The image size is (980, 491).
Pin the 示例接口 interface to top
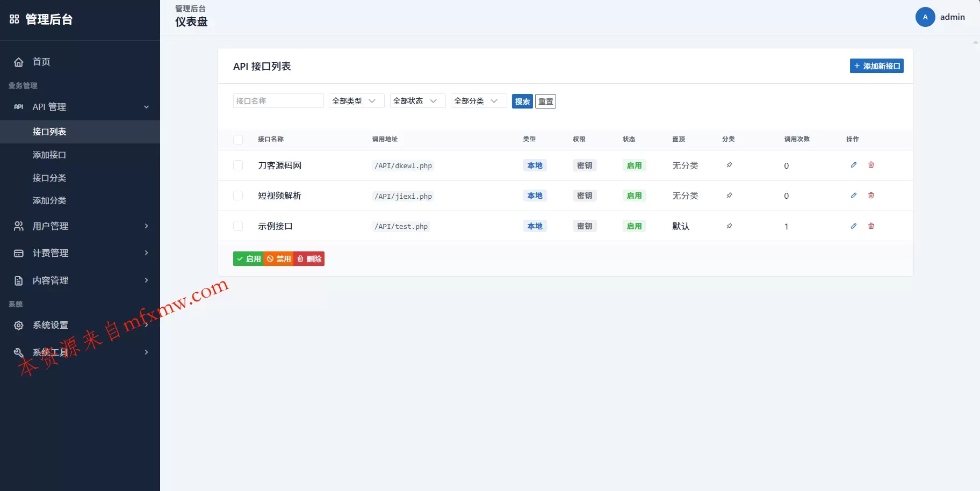click(729, 226)
